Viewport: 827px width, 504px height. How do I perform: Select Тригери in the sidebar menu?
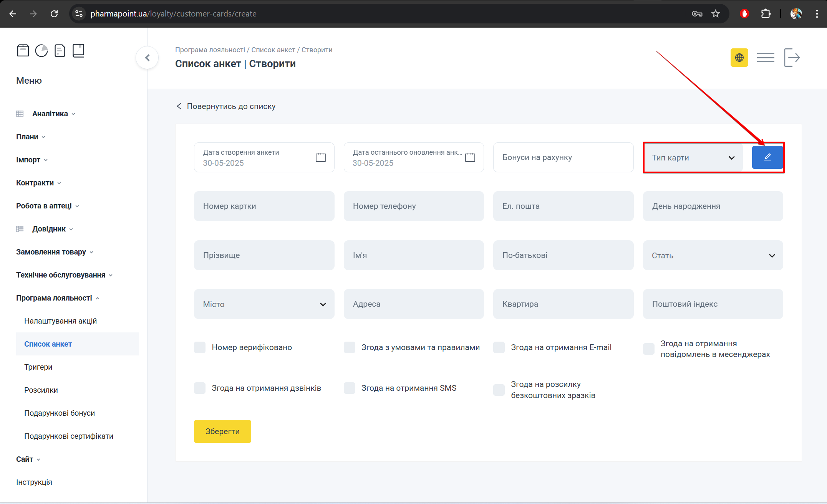point(38,367)
